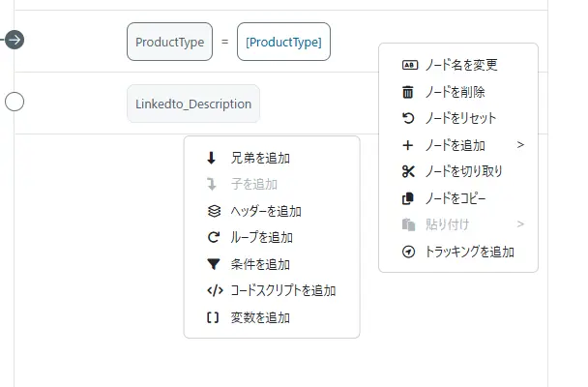
Task: Expand the ノードを追加 submenu arrow
Action: point(520,145)
